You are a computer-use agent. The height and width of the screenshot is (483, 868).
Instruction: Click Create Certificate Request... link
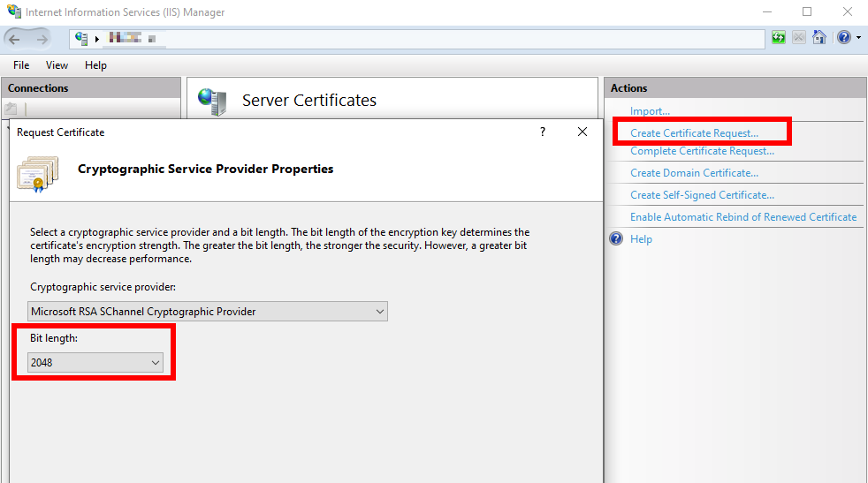(x=694, y=132)
